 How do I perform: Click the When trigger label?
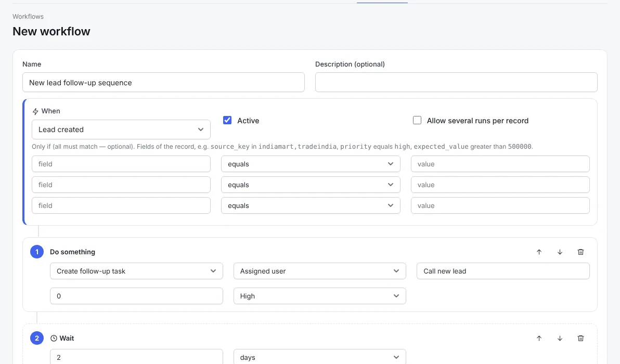50,111
